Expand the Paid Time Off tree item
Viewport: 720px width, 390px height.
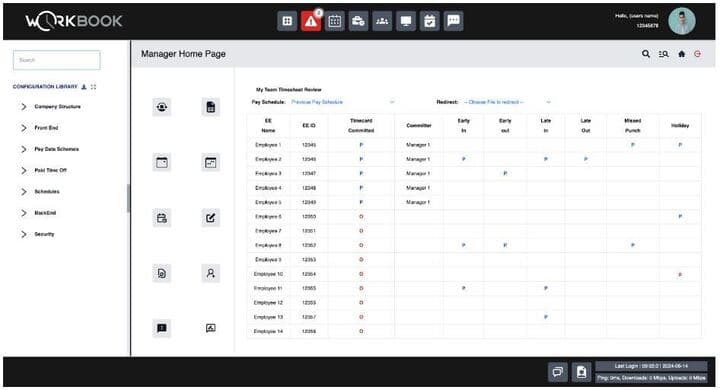pos(24,170)
